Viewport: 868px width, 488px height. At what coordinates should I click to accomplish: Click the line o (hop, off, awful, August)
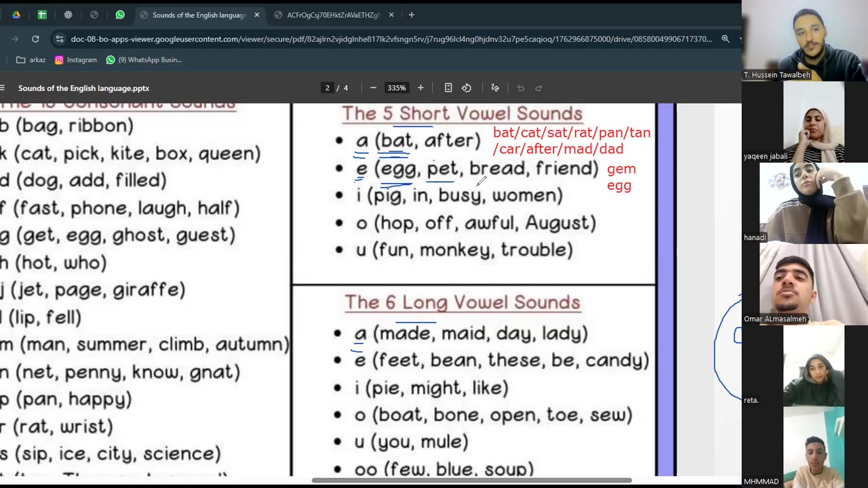click(x=475, y=223)
